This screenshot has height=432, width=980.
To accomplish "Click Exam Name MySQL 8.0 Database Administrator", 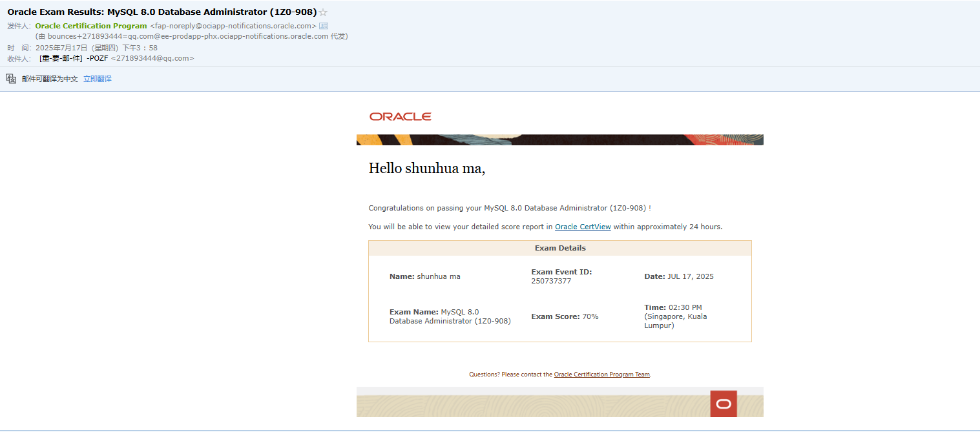I will click(450, 316).
